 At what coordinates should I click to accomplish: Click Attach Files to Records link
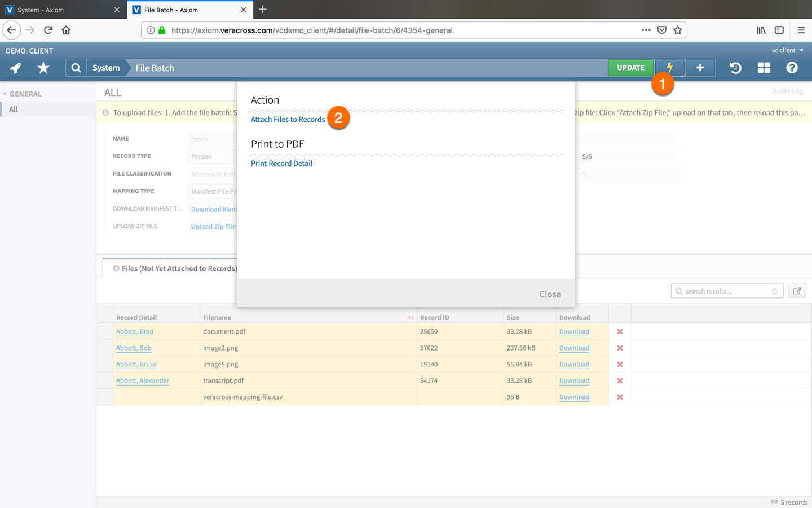(288, 120)
